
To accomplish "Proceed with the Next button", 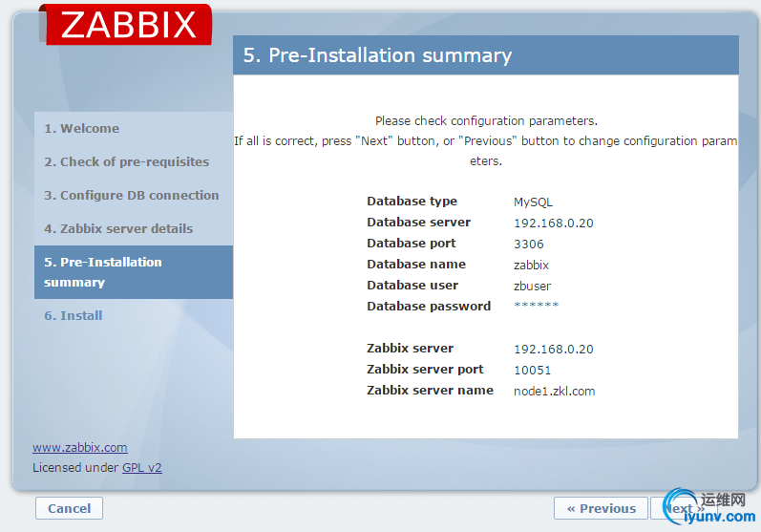I will point(685,508).
